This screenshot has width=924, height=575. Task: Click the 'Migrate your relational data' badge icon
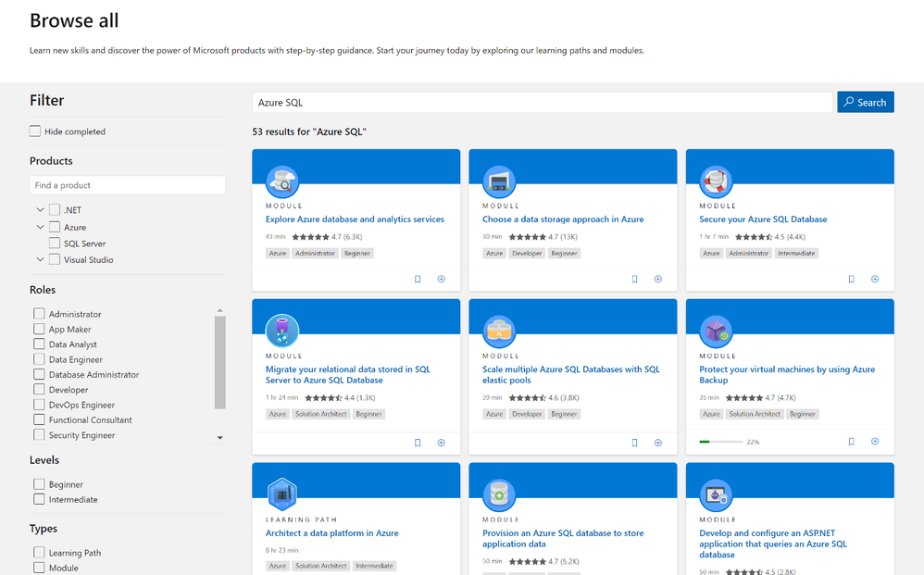click(282, 331)
